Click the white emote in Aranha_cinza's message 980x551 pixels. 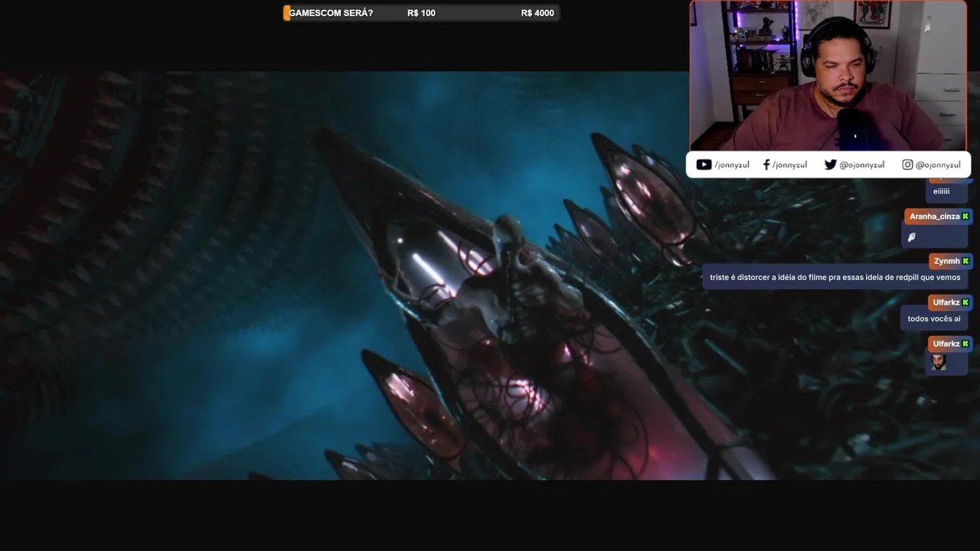(912, 237)
